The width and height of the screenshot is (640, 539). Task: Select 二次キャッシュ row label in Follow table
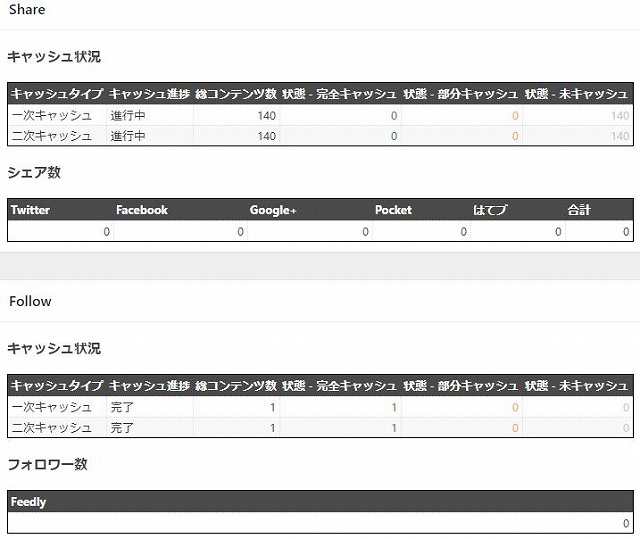[52, 428]
